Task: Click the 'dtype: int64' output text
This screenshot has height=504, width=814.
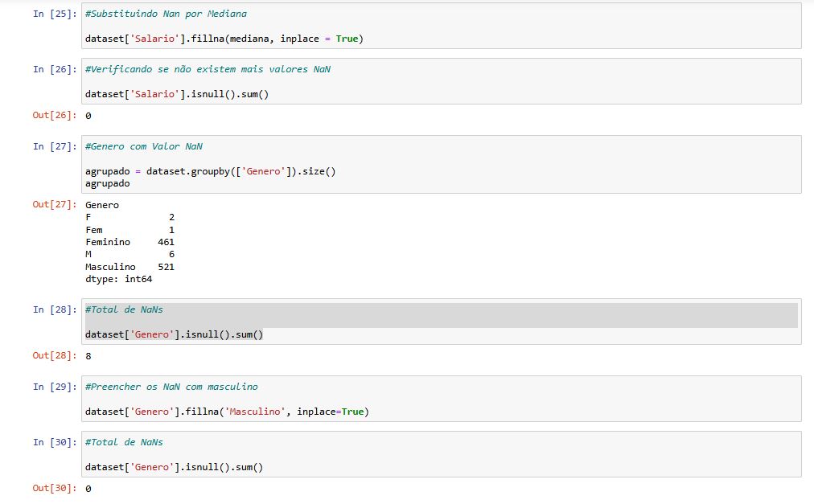Action: [118, 280]
